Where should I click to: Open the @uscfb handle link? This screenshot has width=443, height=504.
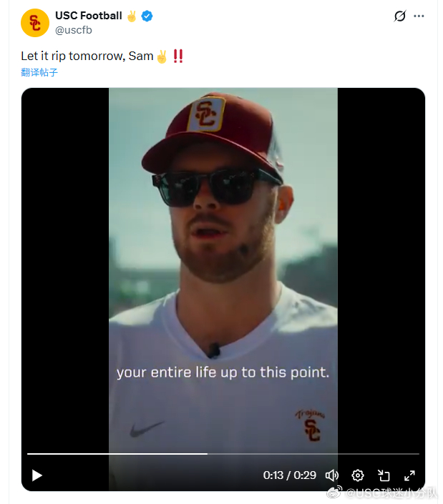click(74, 30)
